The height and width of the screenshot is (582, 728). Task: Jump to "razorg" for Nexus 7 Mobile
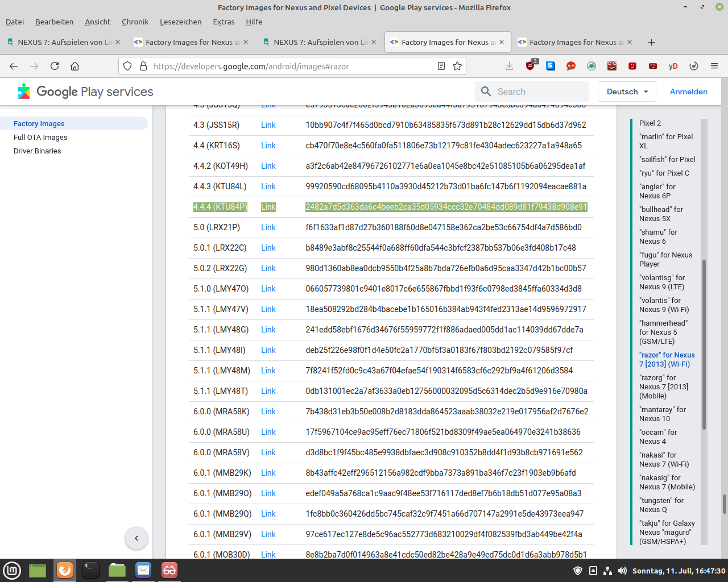click(x=664, y=386)
